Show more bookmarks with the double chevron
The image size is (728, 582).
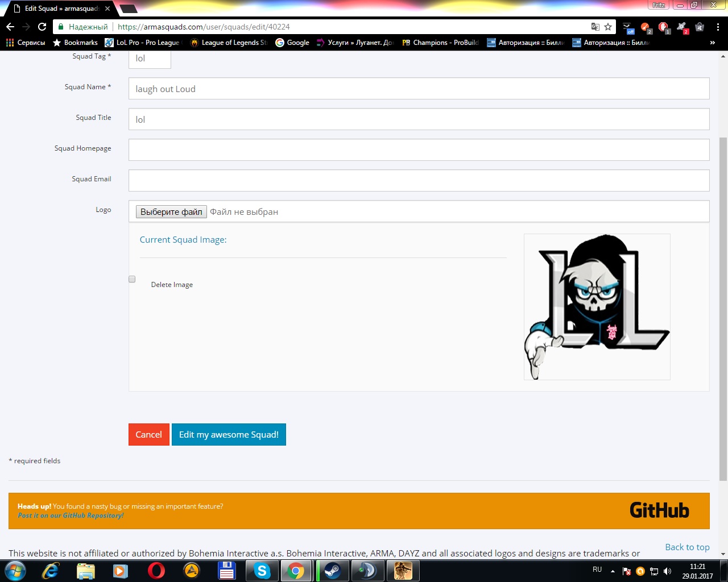point(712,43)
